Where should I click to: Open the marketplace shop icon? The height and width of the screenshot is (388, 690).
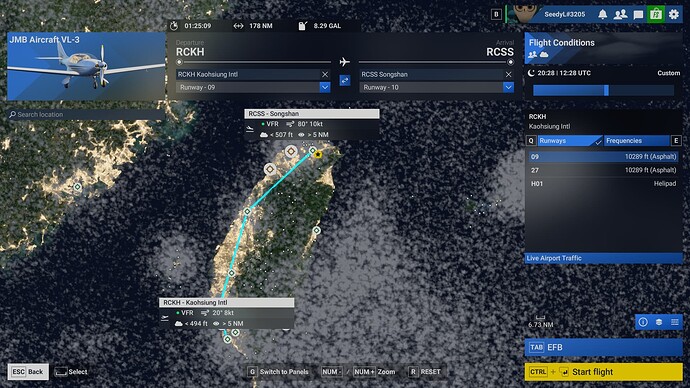pos(656,14)
